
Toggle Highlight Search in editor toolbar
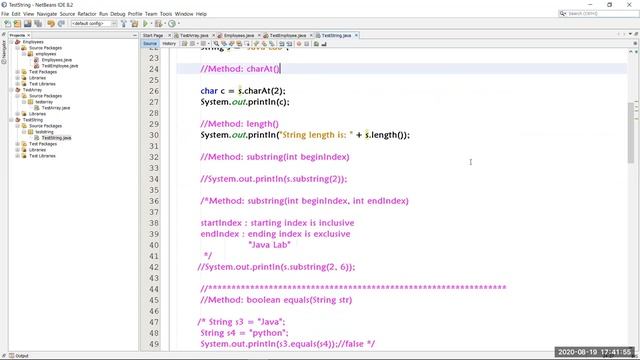[239, 44]
